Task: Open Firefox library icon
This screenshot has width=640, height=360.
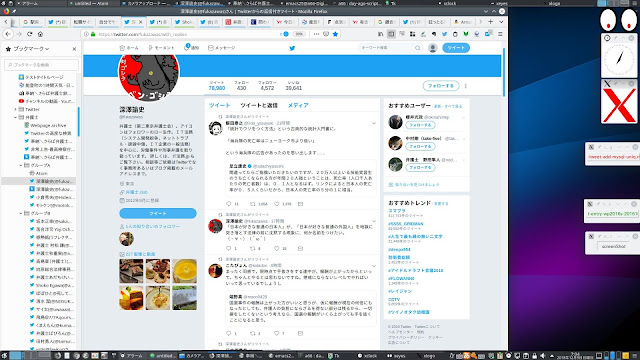Action: 380,34
